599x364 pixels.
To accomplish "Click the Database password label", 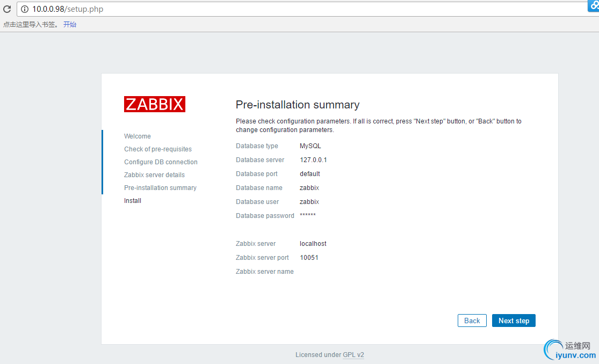I will [265, 216].
